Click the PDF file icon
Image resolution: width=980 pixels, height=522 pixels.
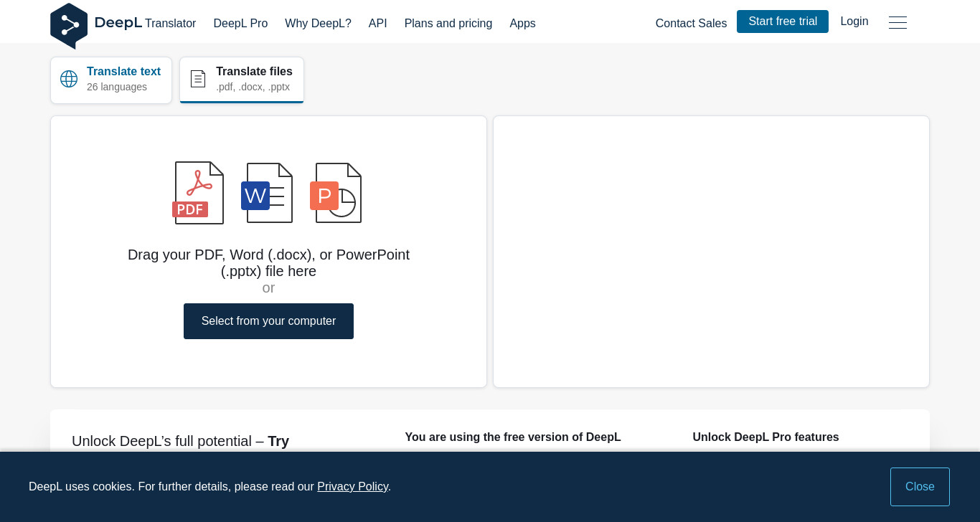pos(198,193)
